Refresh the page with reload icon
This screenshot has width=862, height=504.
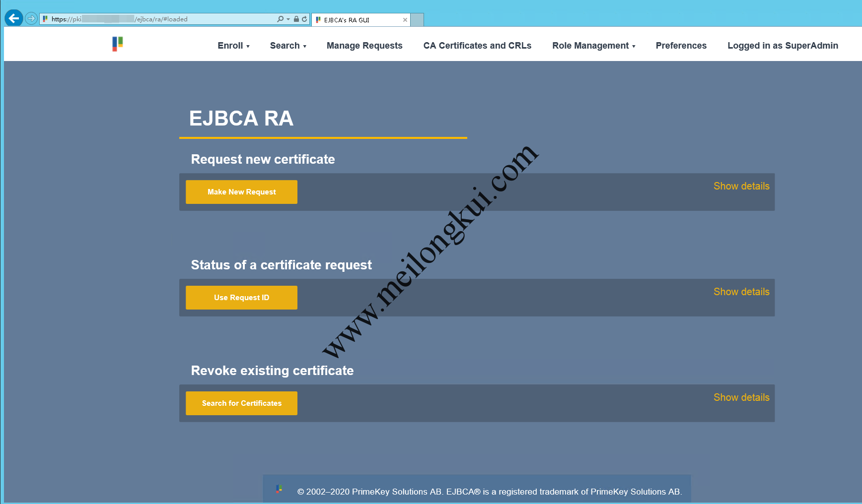[x=304, y=19]
